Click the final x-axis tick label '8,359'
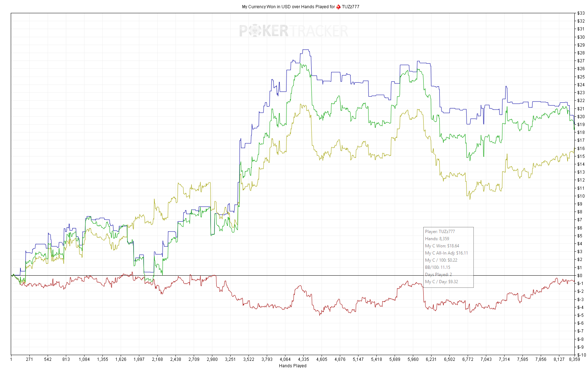 574,359
